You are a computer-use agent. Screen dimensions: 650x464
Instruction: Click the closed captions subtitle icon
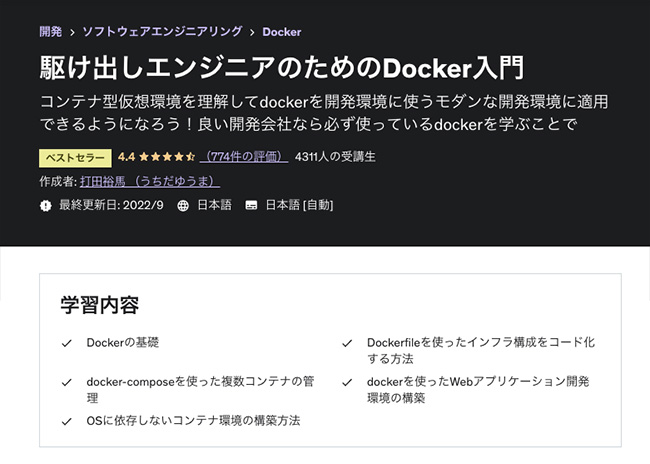click(x=251, y=205)
